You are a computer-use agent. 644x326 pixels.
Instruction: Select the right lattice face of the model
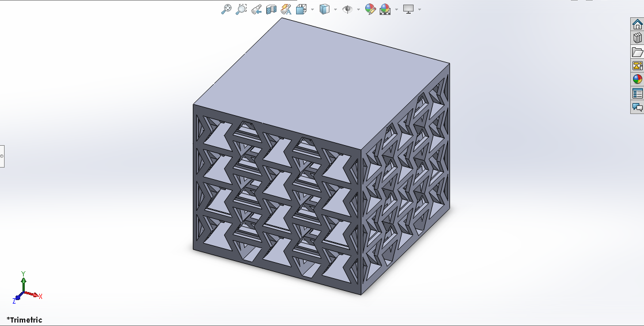click(x=406, y=179)
